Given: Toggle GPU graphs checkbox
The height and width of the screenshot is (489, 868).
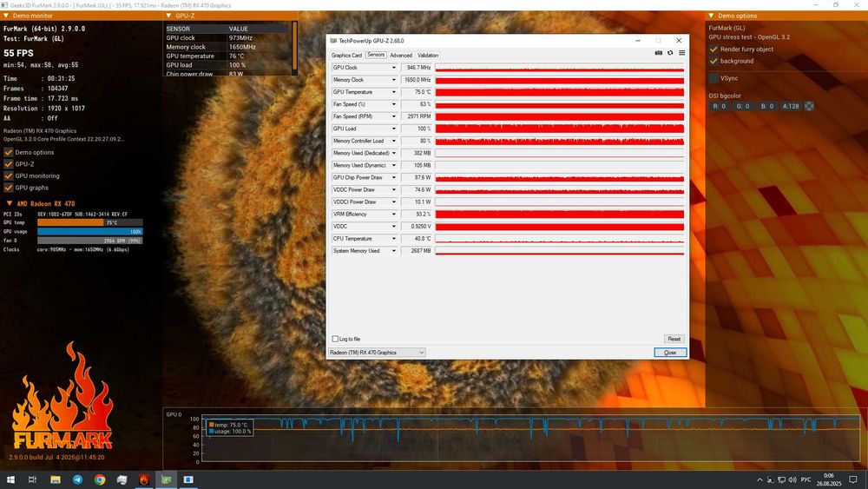Looking at the screenshot, I should coord(9,188).
